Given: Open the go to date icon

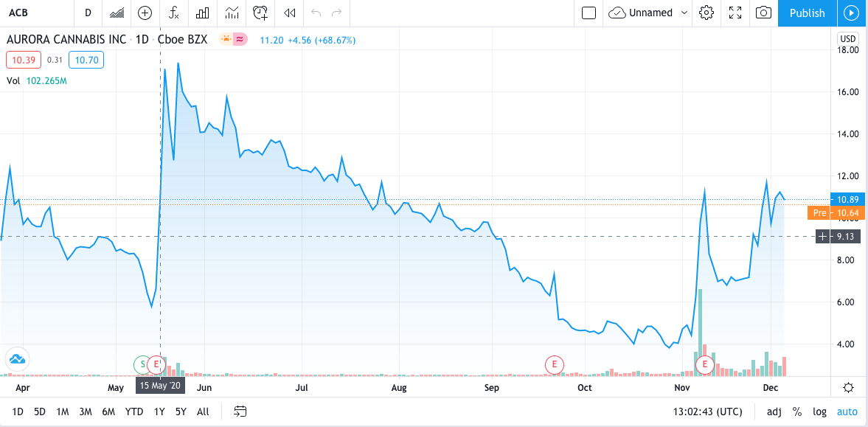Looking at the screenshot, I should tap(240, 412).
